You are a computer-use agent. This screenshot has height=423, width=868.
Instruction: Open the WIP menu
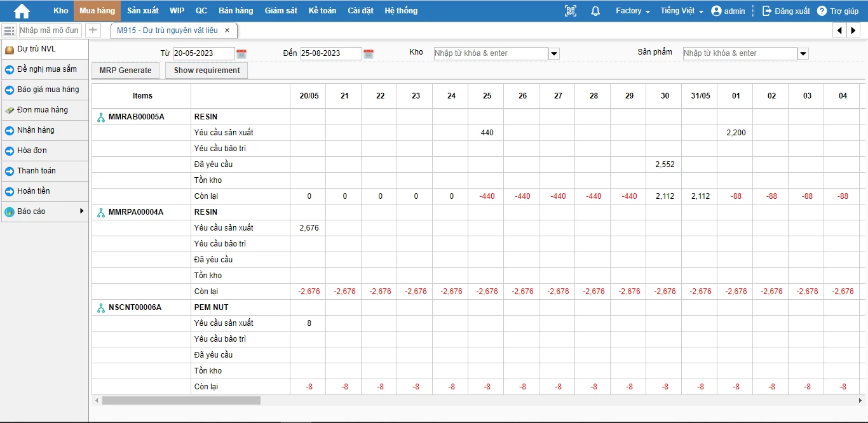click(177, 11)
